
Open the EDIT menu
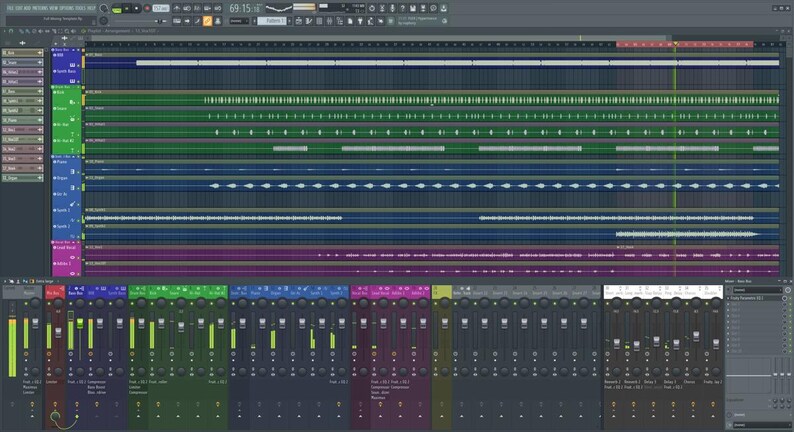tap(19, 8)
